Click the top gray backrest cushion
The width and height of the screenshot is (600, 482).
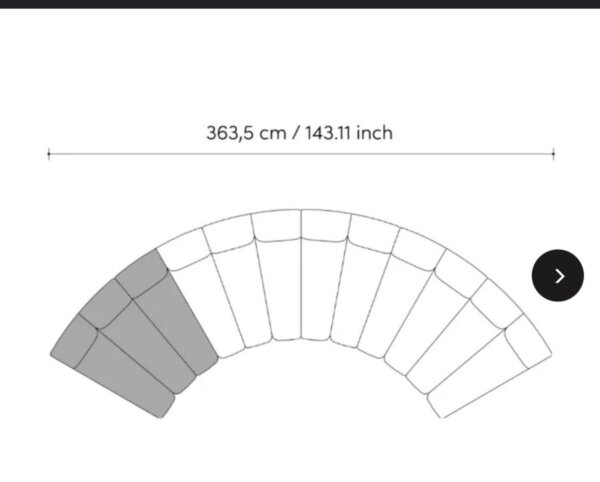pos(142,272)
